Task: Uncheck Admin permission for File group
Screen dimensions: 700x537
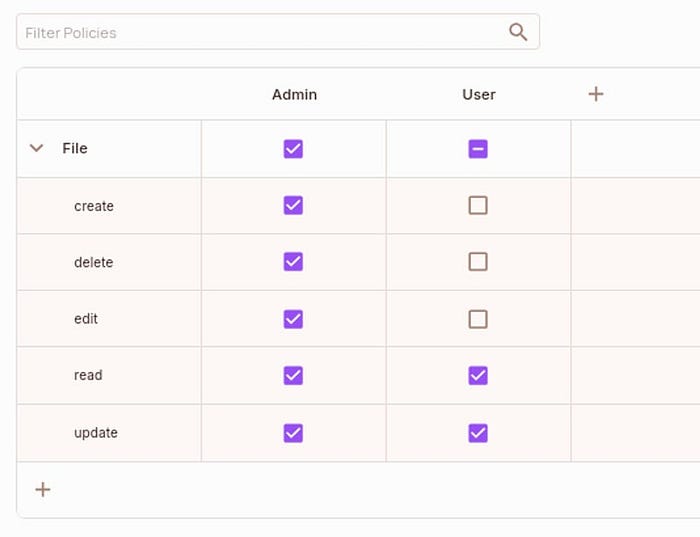Action: (293, 149)
